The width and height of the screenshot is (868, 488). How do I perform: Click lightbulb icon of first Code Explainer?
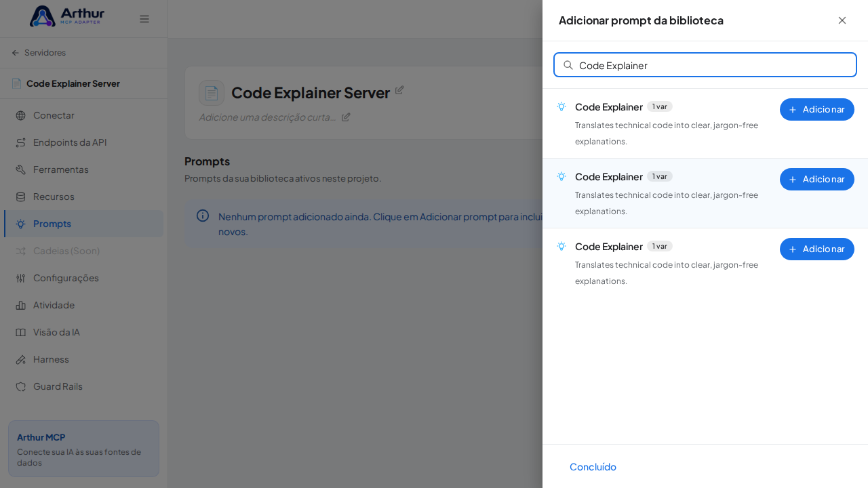(x=561, y=106)
